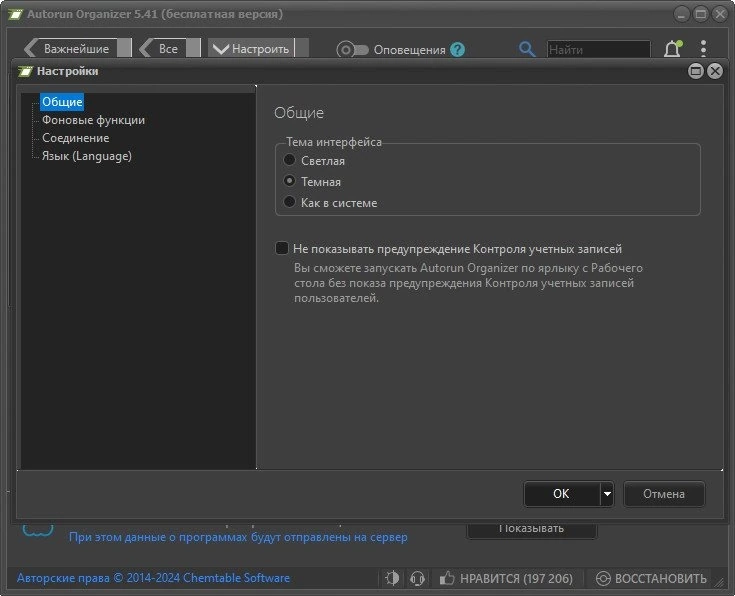Minimize the Autorun Organizer main window
Image resolution: width=735 pixels, height=596 pixels.
(682, 14)
